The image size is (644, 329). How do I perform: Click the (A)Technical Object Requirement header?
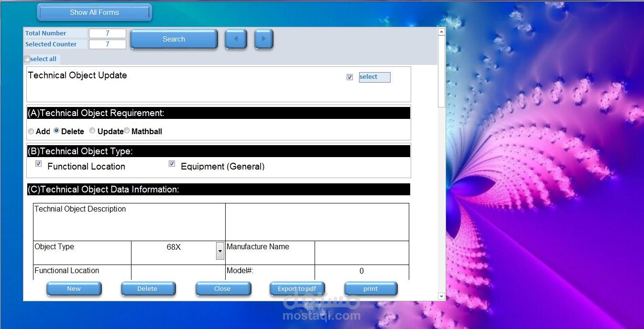[x=218, y=113]
